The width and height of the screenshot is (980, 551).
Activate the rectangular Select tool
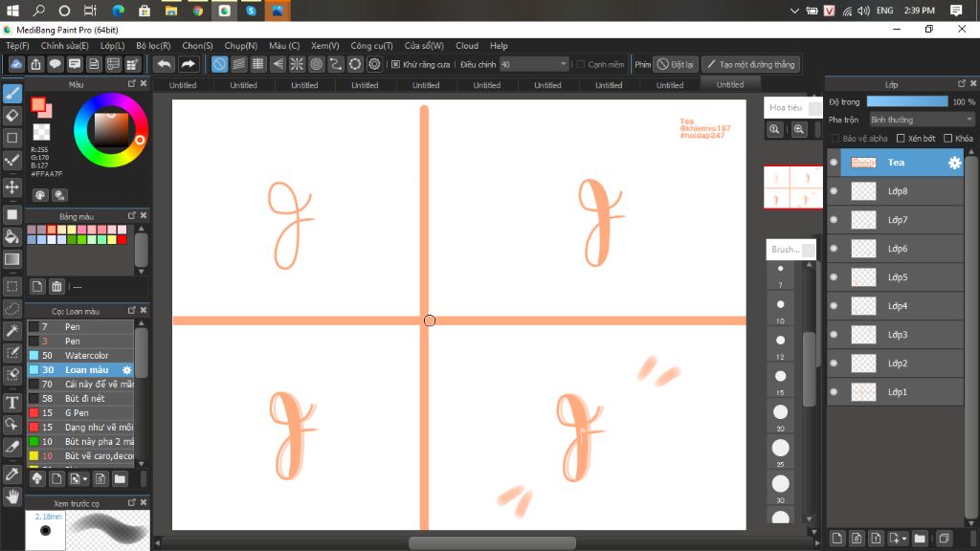[11, 287]
